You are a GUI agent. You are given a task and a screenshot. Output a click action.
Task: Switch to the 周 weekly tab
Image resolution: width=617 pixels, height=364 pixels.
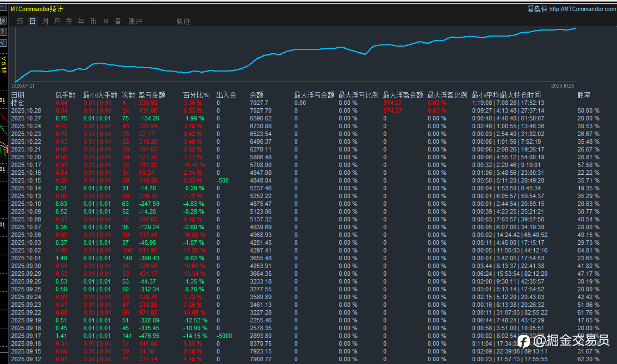click(45, 21)
